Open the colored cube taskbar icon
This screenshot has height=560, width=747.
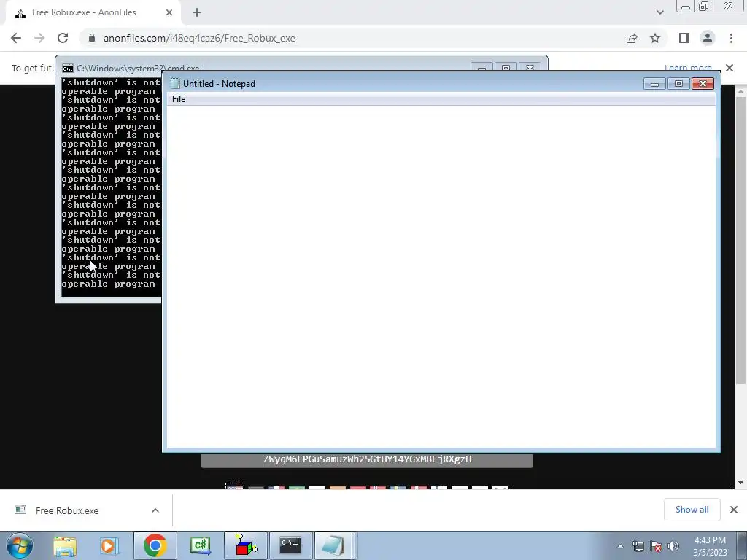(x=245, y=545)
